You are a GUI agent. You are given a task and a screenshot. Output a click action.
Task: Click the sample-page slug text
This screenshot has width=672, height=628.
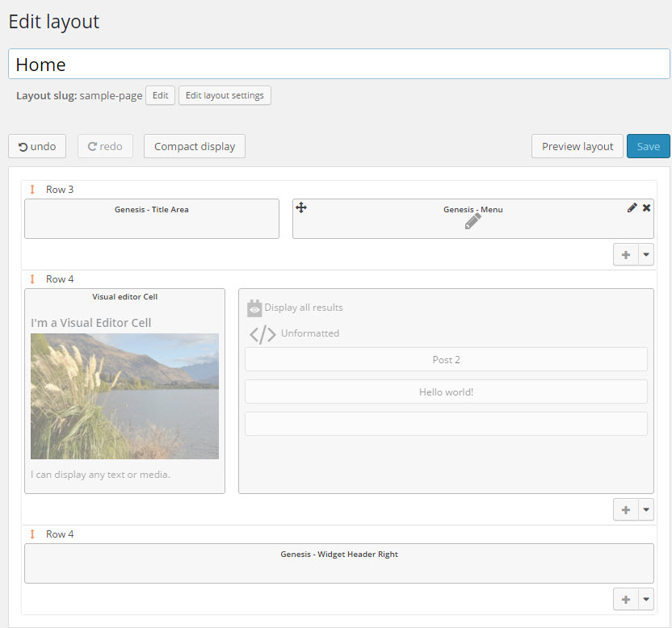coord(111,95)
